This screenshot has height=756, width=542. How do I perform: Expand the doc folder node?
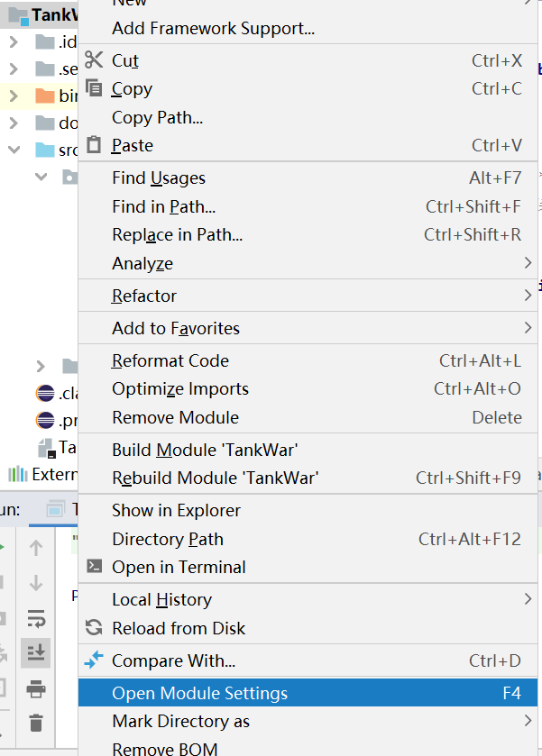(14, 123)
